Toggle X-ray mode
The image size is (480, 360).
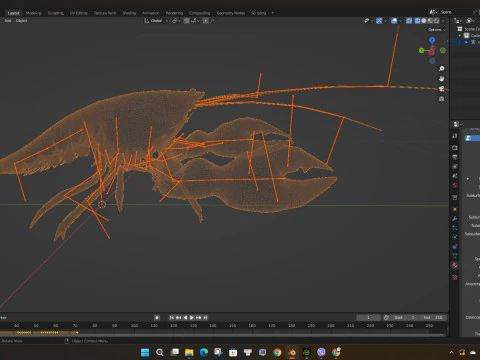point(409,21)
